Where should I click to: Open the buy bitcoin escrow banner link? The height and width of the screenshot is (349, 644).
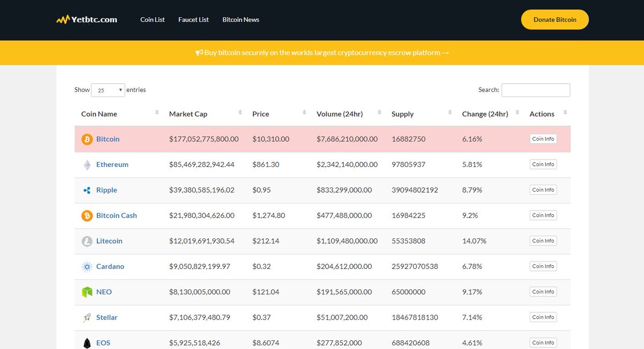322,53
